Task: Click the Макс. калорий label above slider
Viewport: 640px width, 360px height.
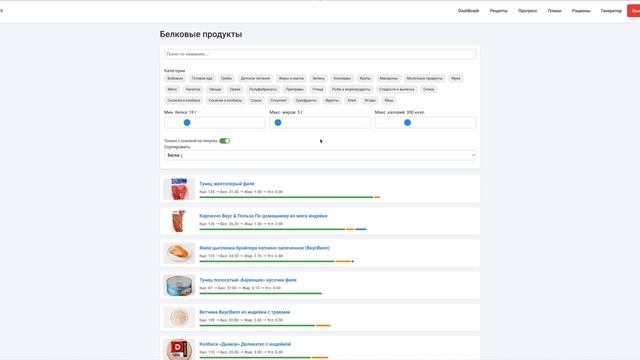Action: [x=400, y=112]
